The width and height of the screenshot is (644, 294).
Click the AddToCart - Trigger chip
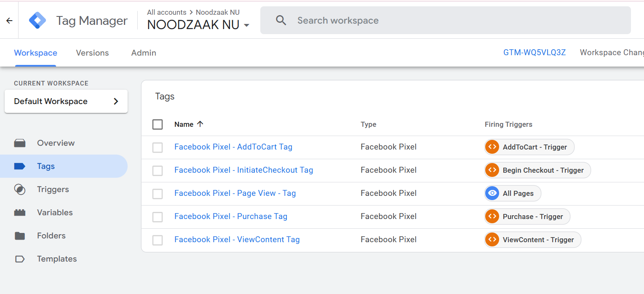pyautogui.click(x=529, y=147)
